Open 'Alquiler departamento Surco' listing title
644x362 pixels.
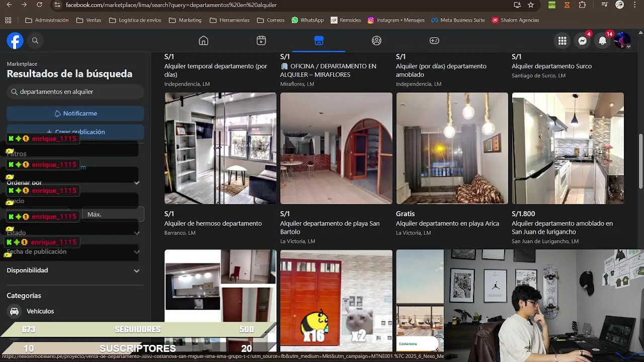click(x=551, y=66)
